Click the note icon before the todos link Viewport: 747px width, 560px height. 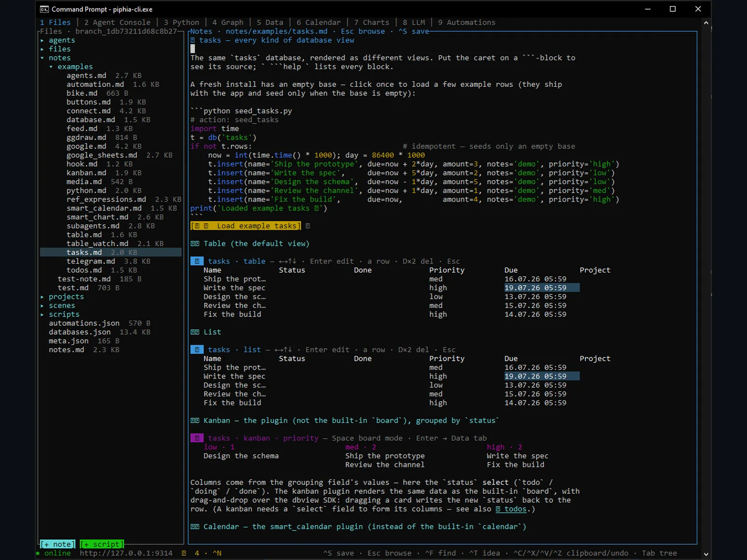(x=498, y=509)
